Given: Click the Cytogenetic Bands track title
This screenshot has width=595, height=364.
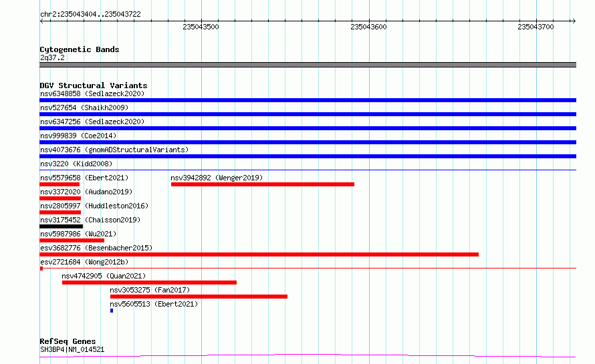Looking at the screenshot, I should 80,49.
